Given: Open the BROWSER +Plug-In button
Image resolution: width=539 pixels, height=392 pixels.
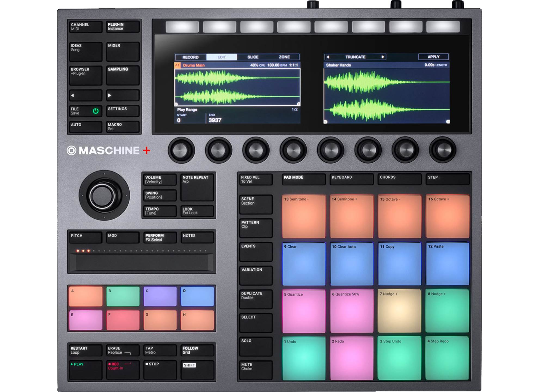Looking at the screenshot, I should pos(85,75).
